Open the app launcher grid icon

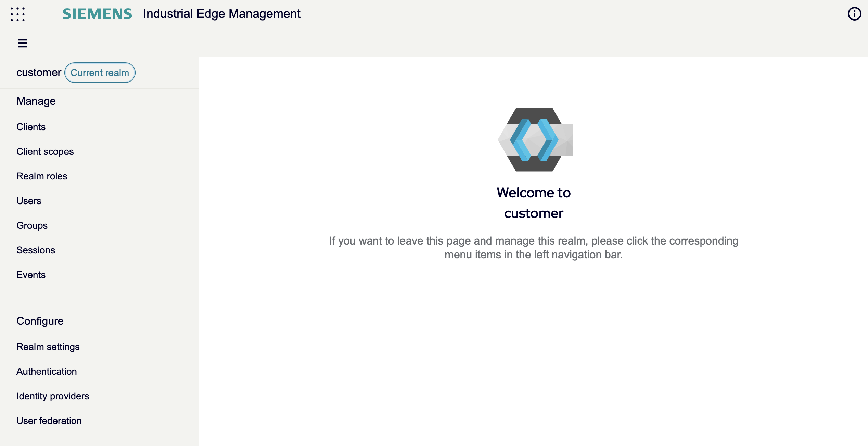click(x=17, y=14)
